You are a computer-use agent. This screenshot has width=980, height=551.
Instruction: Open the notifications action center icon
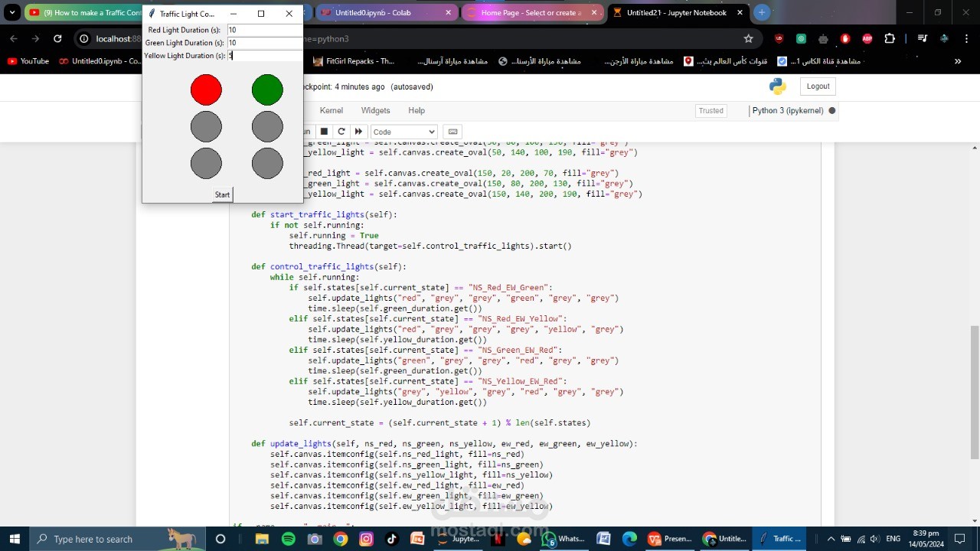[x=962, y=539]
